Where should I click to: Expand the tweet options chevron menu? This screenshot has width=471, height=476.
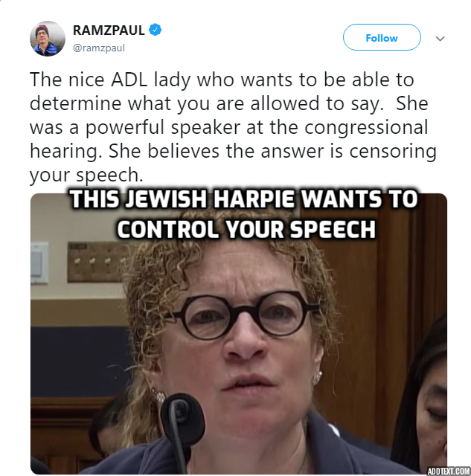440,39
